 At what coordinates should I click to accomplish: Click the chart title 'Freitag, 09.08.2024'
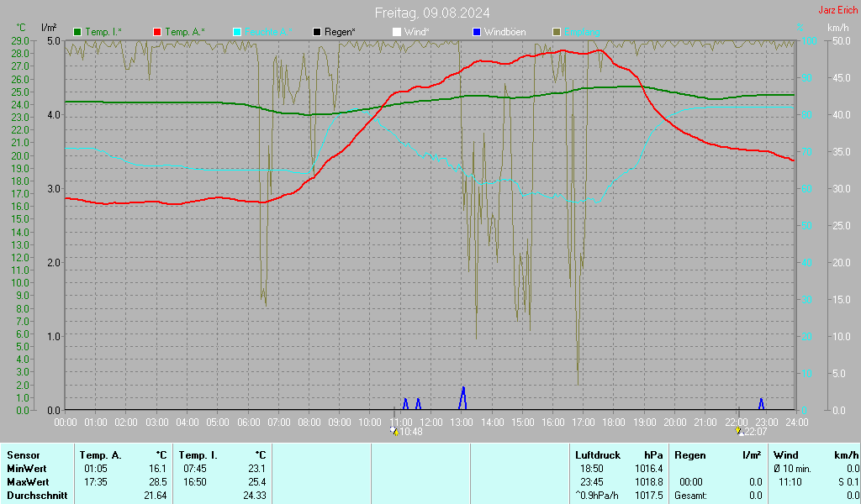432,13
